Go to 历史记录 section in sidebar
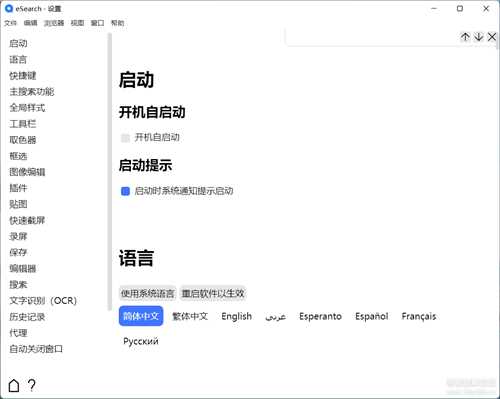Screen dimensions: 500x399 pos(27,317)
